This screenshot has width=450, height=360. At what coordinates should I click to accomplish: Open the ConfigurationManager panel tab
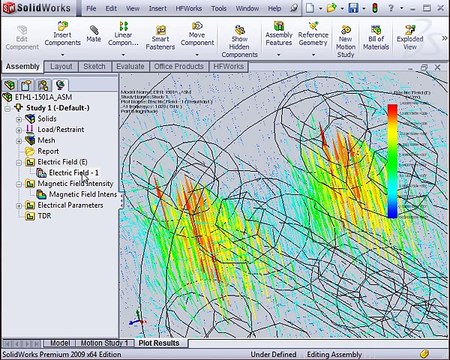coord(43,85)
